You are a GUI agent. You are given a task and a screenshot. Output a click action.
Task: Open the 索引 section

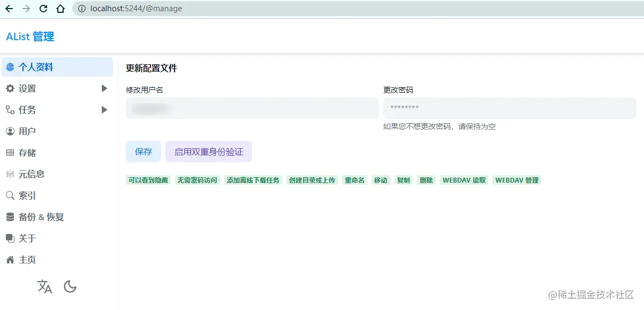tap(57, 195)
